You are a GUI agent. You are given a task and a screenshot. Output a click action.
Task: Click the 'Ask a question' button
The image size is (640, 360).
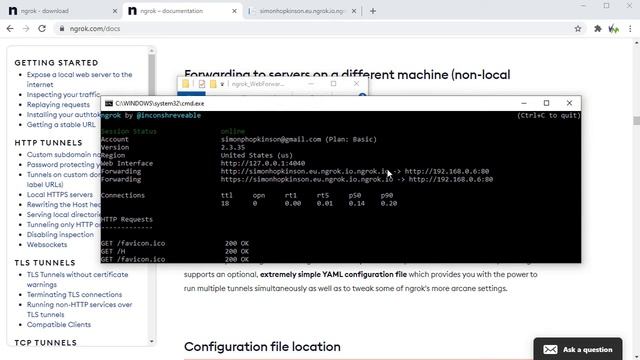(x=578, y=349)
